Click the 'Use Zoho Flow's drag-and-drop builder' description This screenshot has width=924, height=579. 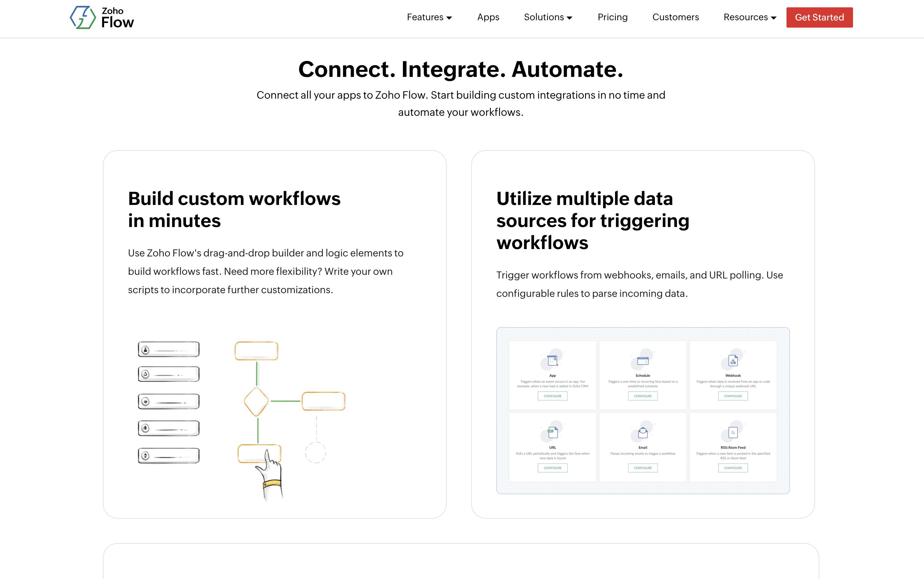click(x=265, y=271)
